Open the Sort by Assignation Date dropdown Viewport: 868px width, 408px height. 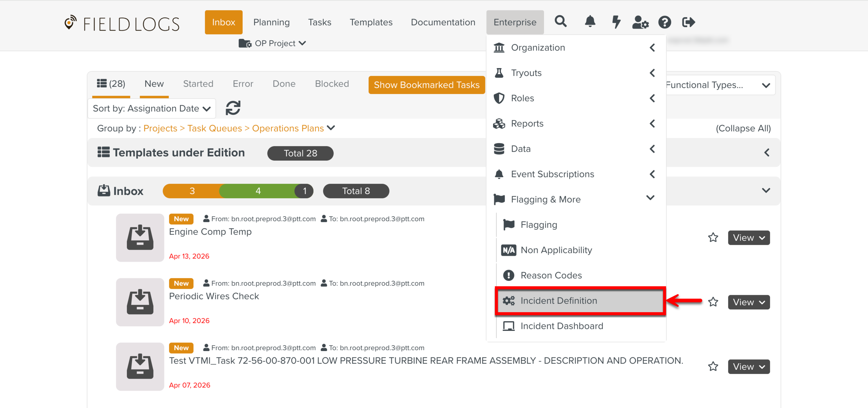152,108
